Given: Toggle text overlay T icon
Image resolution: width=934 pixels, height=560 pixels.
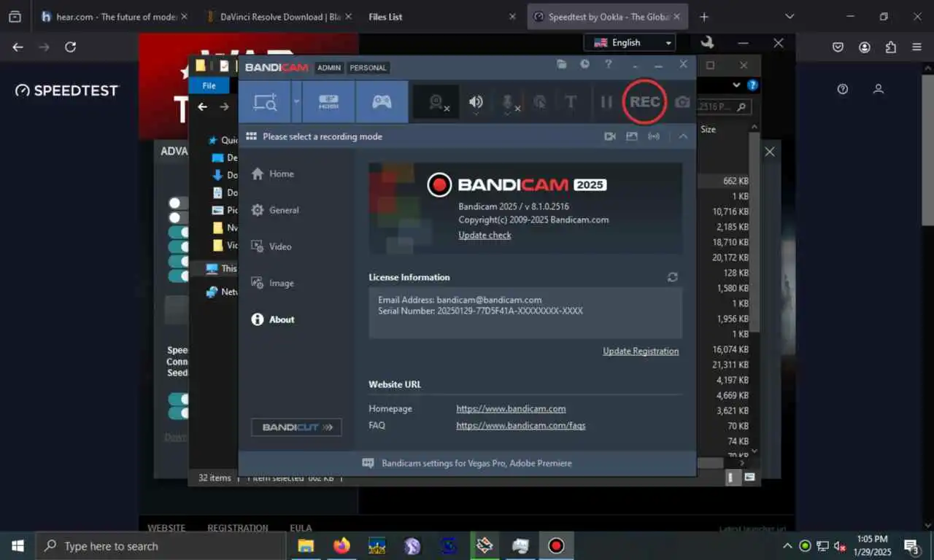Looking at the screenshot, I should click(571, 103).
